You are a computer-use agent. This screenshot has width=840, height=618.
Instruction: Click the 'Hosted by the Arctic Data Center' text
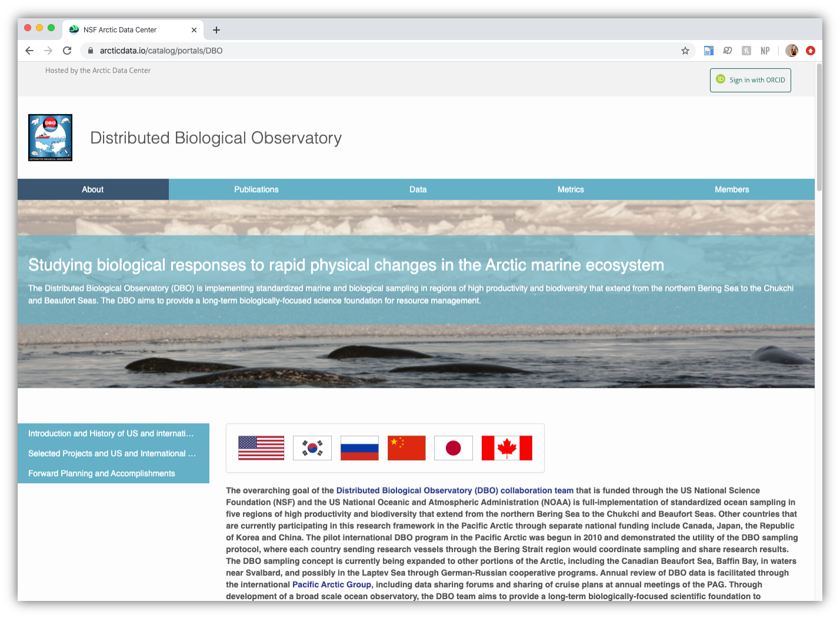point(98,71)
